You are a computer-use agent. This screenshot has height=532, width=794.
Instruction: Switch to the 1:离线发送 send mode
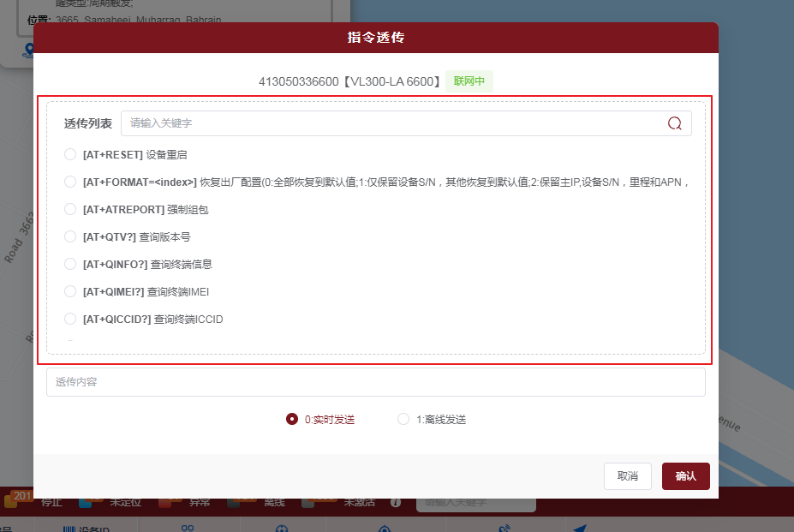click(403, 420)
